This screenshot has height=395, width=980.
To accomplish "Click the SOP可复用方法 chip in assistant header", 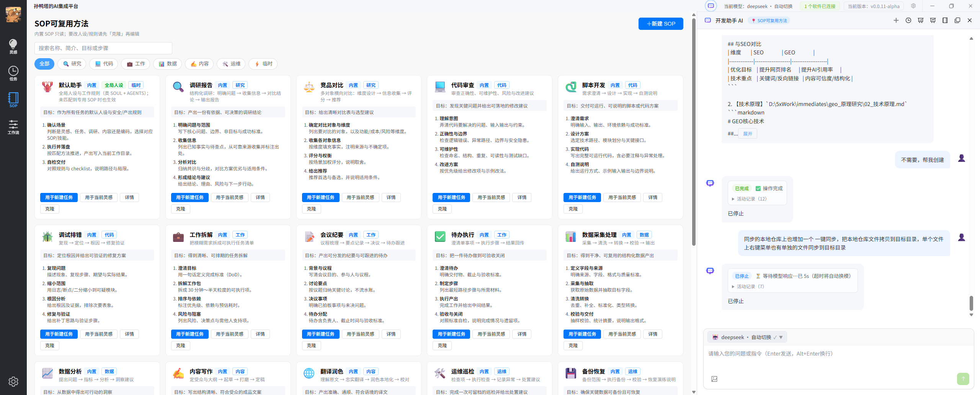I will point(769,21).
